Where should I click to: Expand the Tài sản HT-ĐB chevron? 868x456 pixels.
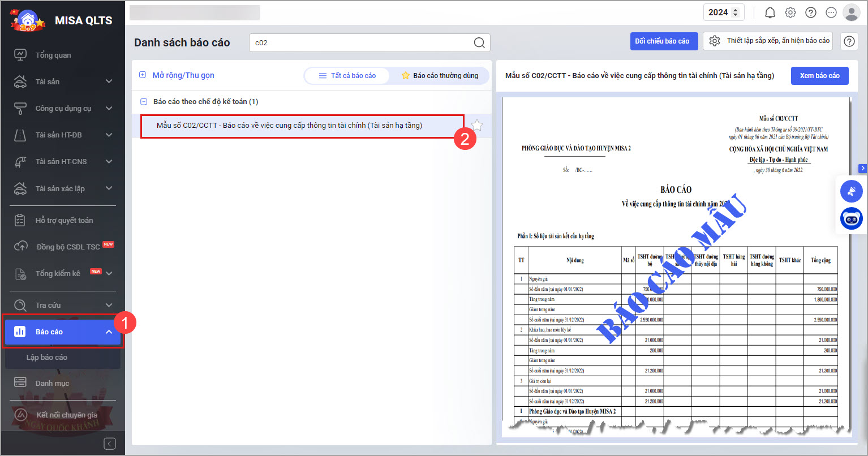click(109, 135)
